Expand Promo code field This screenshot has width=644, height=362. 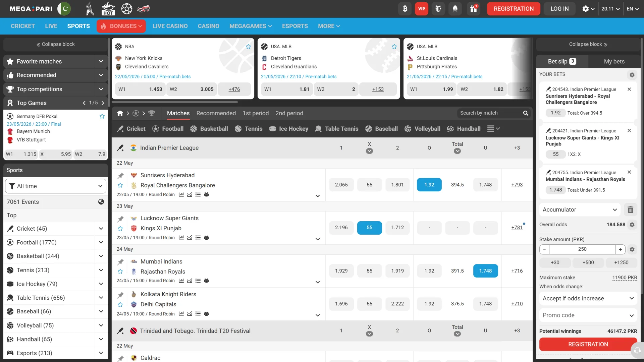pyautogui.click(x=588, y=315)
